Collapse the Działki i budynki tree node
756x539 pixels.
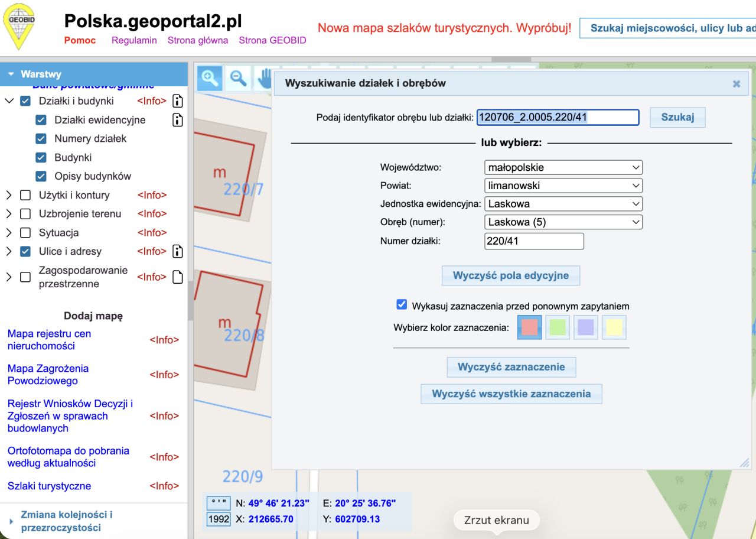[x=9, y=101]
